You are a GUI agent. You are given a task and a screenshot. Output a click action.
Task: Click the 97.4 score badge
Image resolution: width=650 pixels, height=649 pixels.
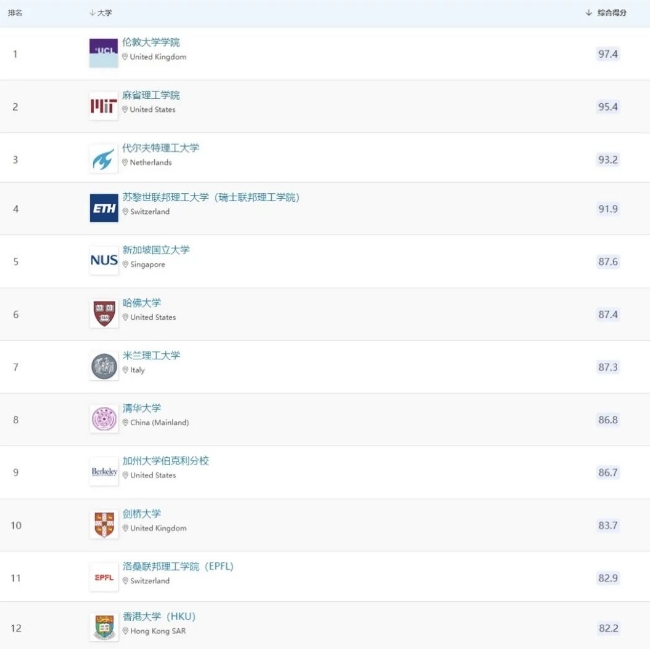pos(608,54)
